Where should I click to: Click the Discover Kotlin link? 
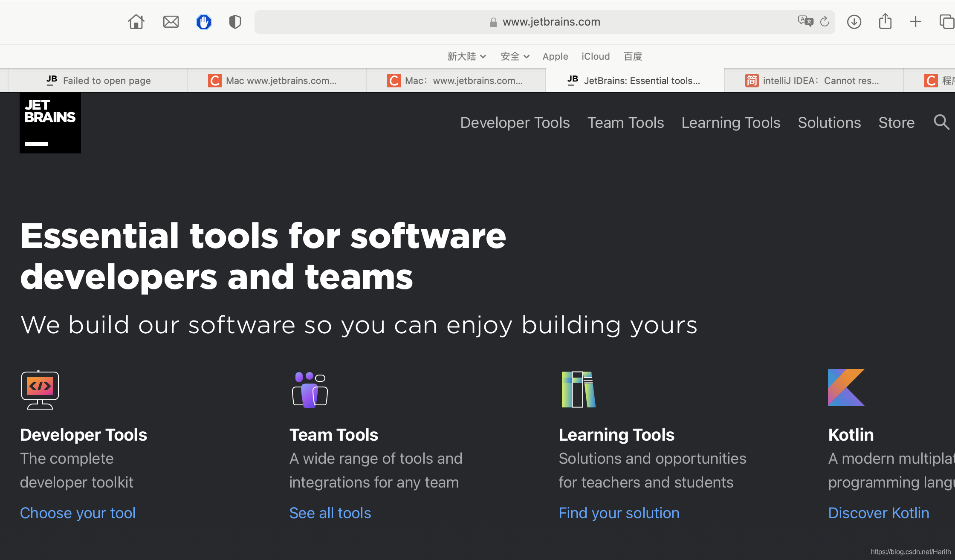pyautogui.click(x=878, y=513)
